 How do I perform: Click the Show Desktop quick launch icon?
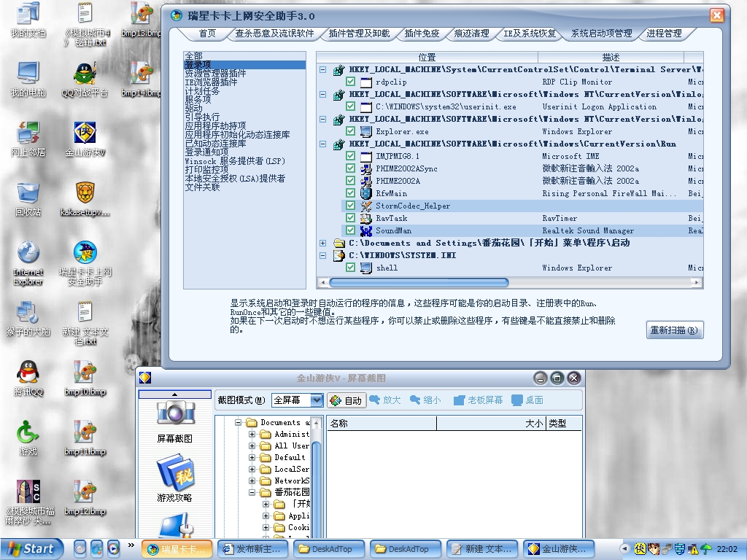pyautogui.click(x=80, y=549)
